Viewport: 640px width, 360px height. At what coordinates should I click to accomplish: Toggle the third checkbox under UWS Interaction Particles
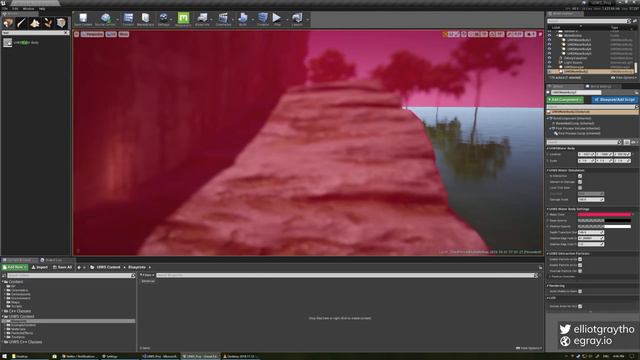(580, 271)
